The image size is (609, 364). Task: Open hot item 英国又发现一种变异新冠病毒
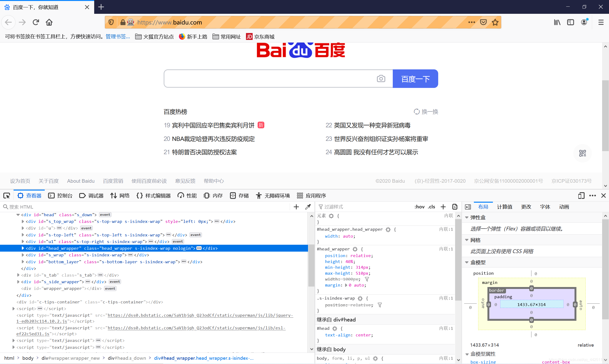click(x=372, y=125)
